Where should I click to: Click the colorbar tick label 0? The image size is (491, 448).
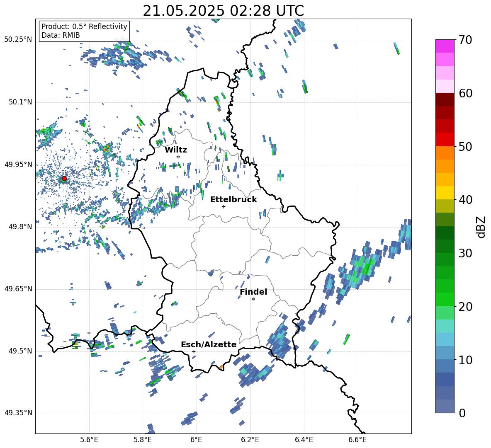pyautogui.click(x=462, y=413)
